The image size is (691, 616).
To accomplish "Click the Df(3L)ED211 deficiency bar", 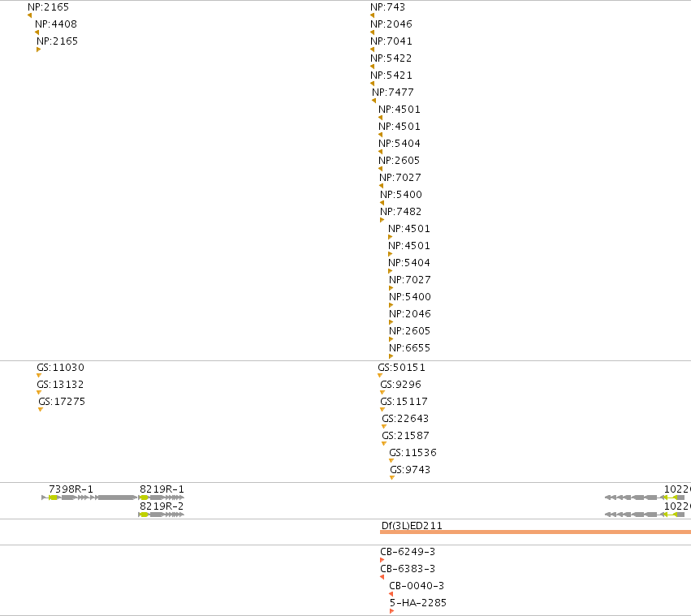I will (x=535, y=532).
